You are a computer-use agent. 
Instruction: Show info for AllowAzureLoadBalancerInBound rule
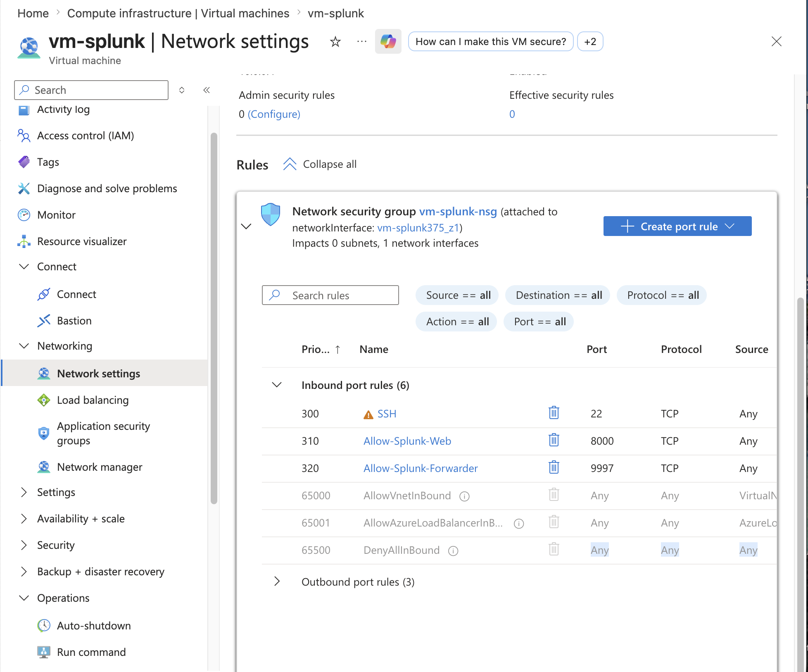pos(519,523)
